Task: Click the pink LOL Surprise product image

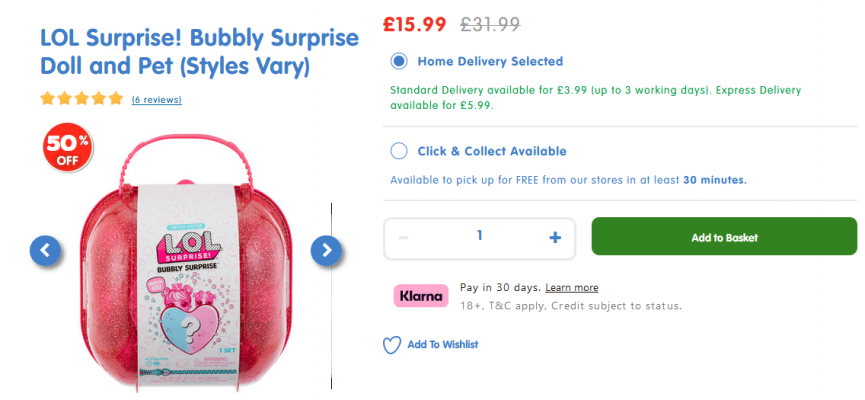Action: click(188, 264)
